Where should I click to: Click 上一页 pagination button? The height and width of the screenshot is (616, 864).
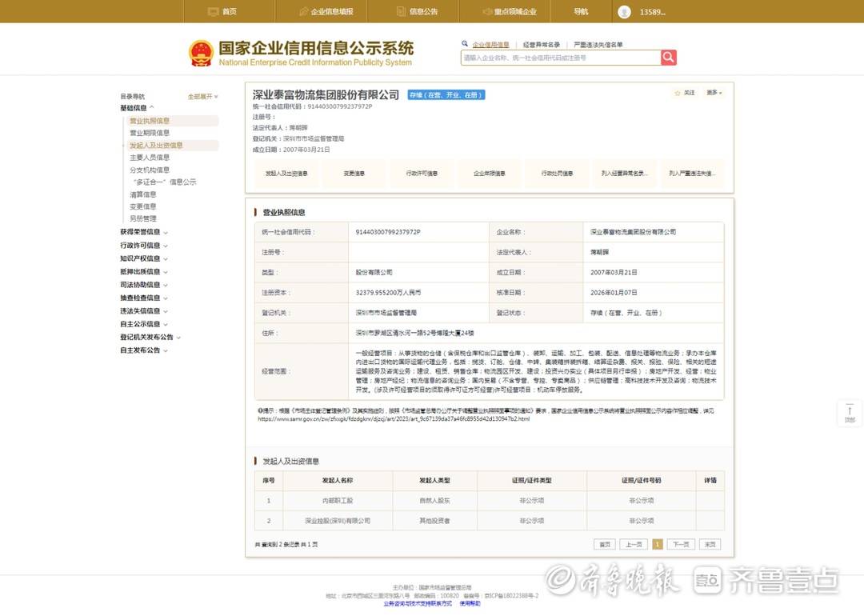(633, 544)
